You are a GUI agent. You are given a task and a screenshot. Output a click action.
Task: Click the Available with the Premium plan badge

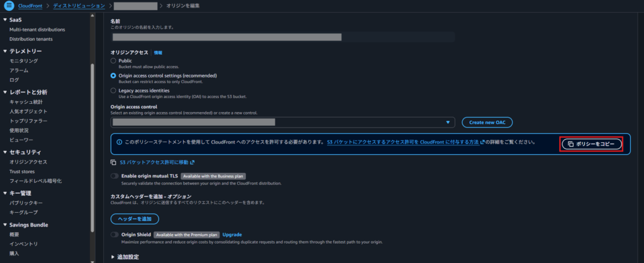(x=186, y=235)
